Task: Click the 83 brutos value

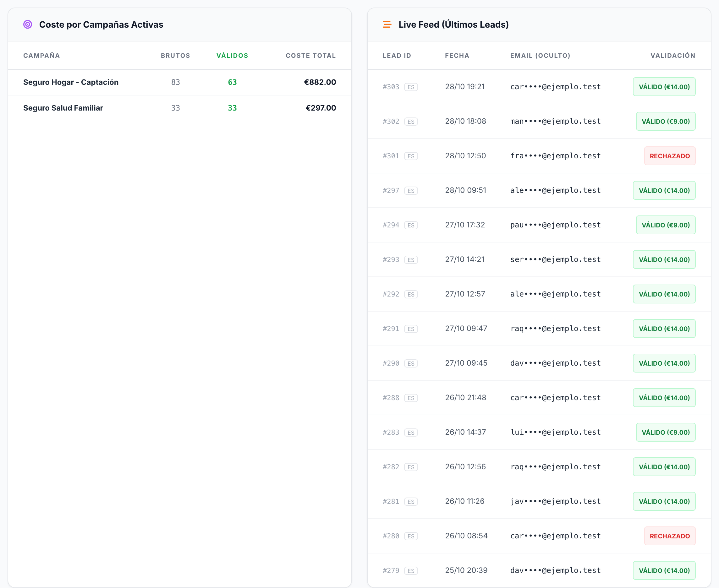Action: 176,82
